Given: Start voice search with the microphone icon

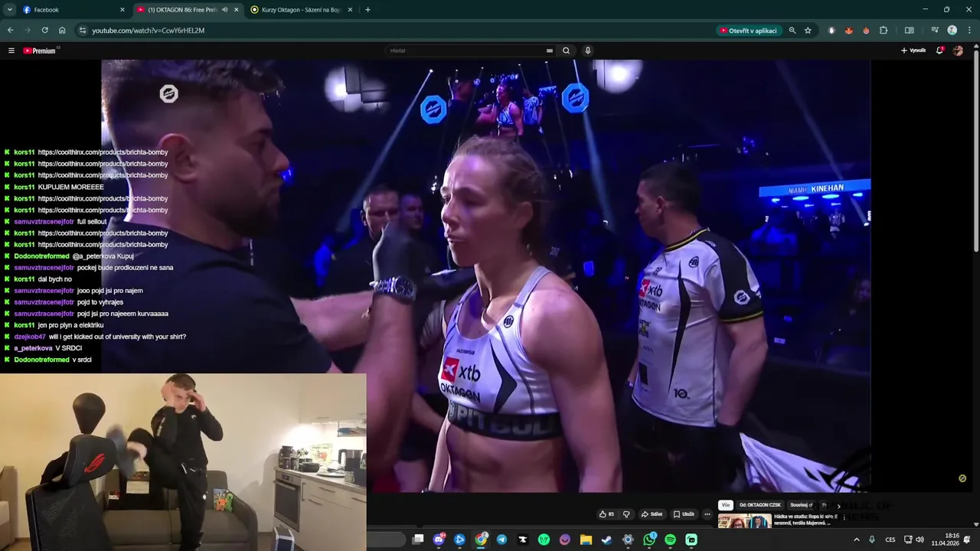Looking at the screenshot, I should (x=587, y=51).
